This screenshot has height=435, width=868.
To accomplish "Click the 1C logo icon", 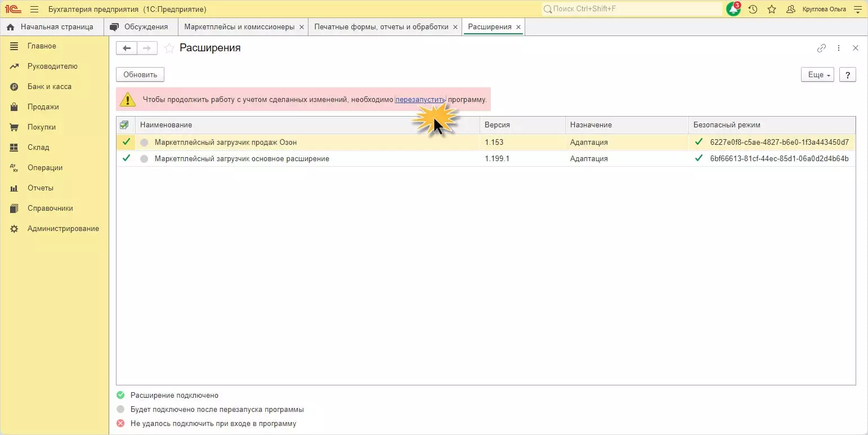I will pos(13,9).
